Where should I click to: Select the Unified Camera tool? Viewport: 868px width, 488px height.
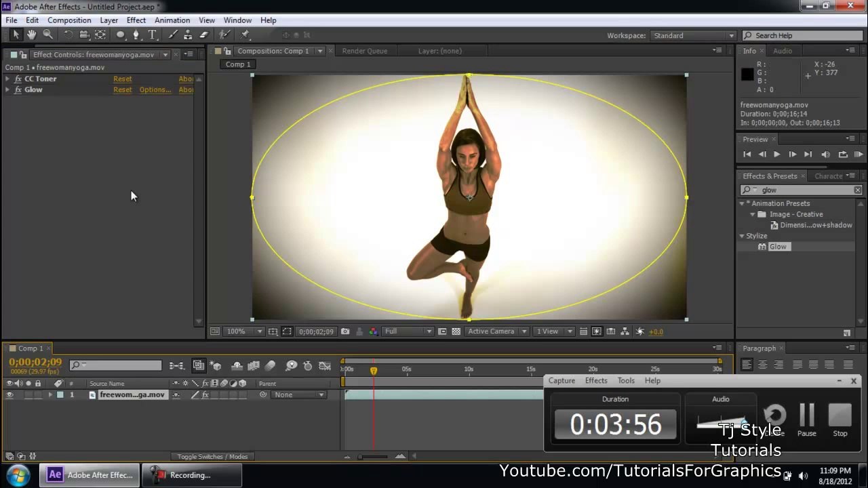point(84,35)
